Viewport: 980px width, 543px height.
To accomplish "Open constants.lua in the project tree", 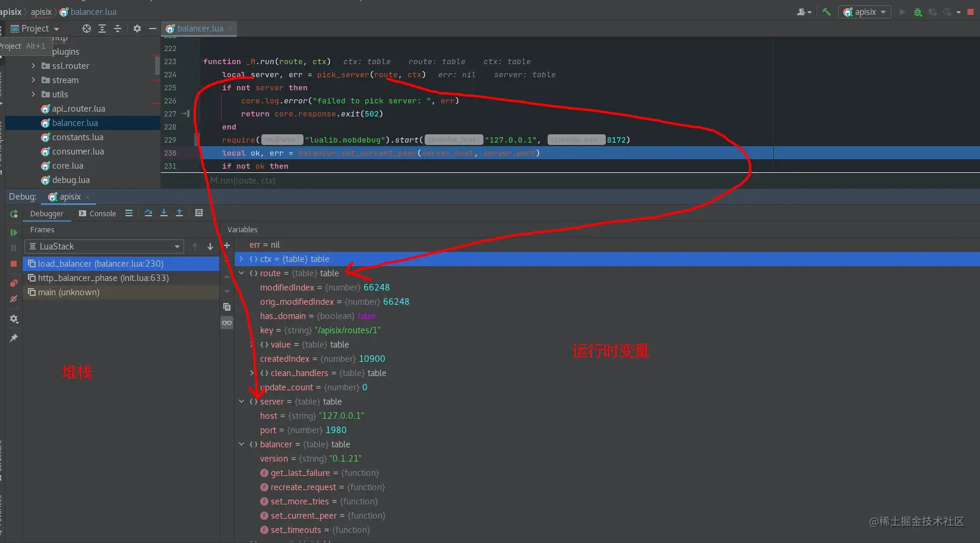I will click(72, 137).
